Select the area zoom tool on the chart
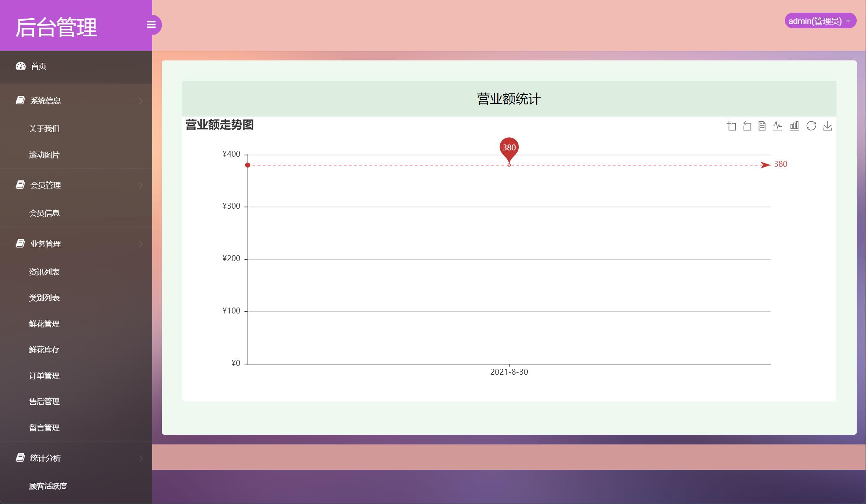The image size is (866, 504). coord(732,126)
